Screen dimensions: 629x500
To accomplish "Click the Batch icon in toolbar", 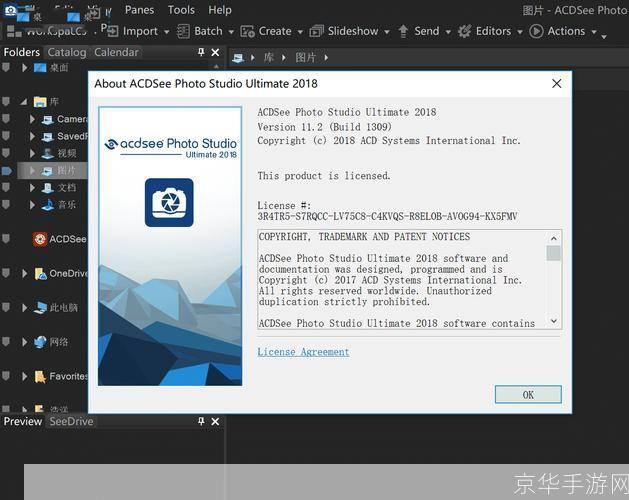I will [183, 31].
